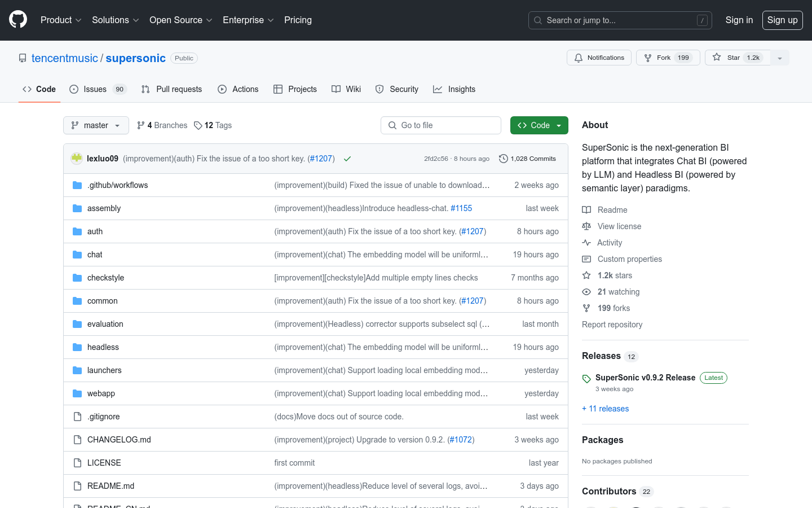Screen dimensions: 812x508
Task: Open pull request #1072 link
Action: point(461,440)
